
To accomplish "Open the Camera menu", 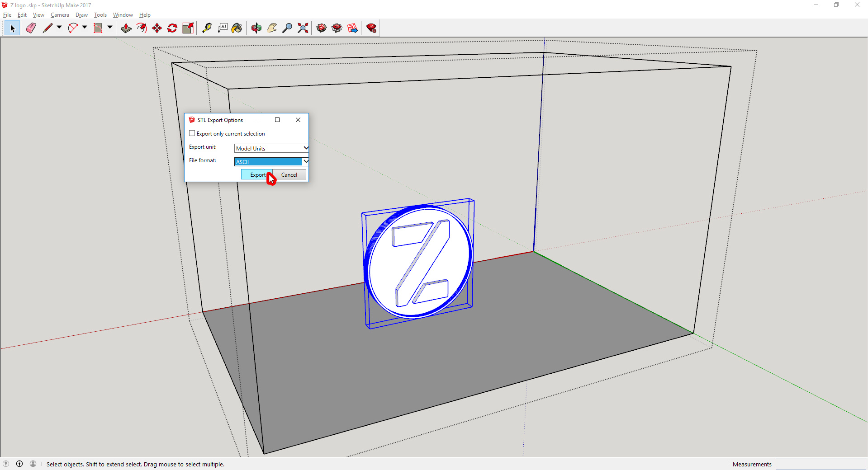I will [x=60, y=15].
